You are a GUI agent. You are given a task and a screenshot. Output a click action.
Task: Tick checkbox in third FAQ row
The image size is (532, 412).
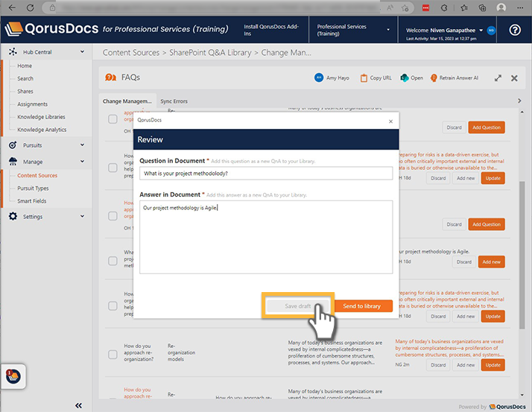pyautogui.click(x=113, y=216)
